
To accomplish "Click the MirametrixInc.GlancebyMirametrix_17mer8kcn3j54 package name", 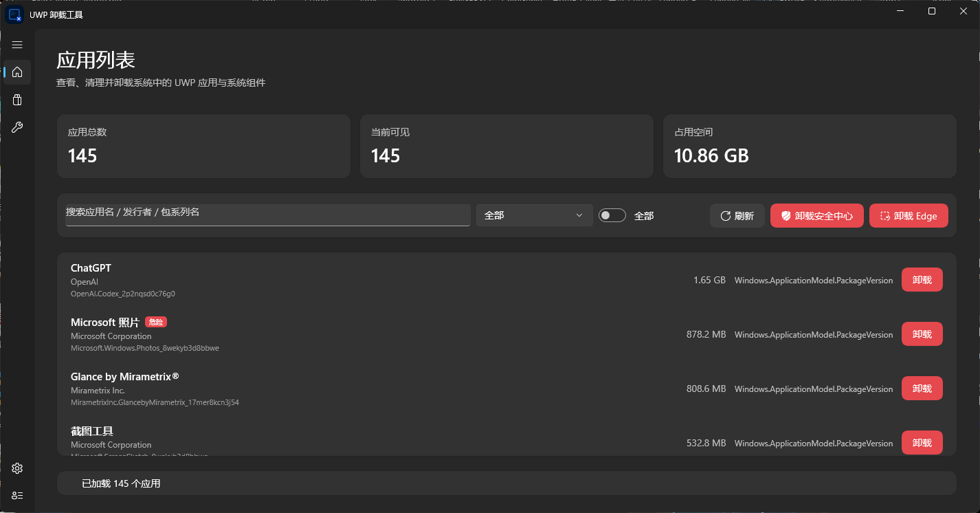I will (155, 402).
